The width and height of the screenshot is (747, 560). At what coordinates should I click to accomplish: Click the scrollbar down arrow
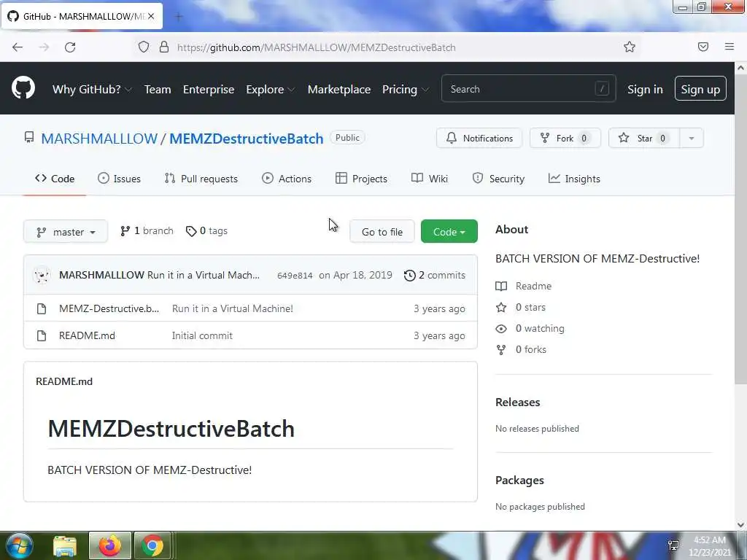(741, 525)
